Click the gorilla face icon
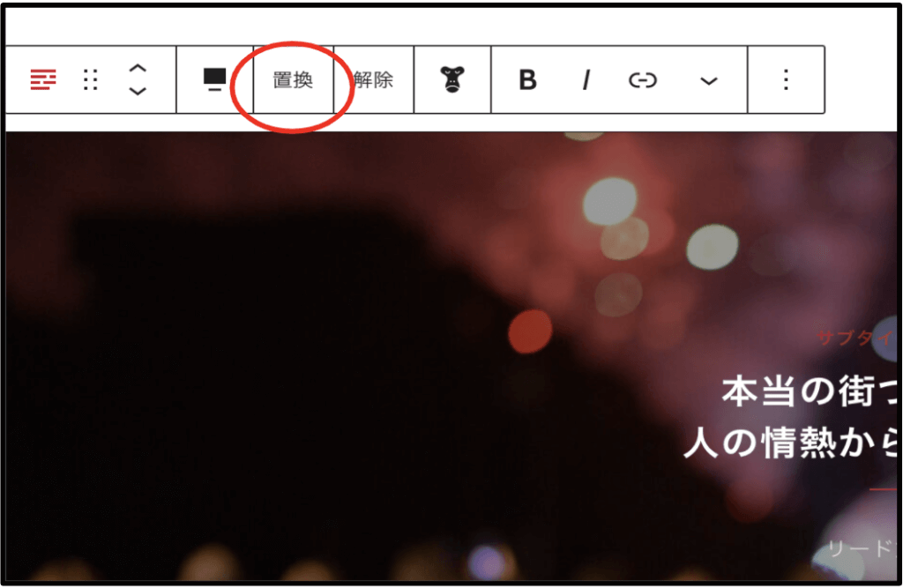Image resolution: width=903 pixels, height=588 pixels. click(452, 79)
